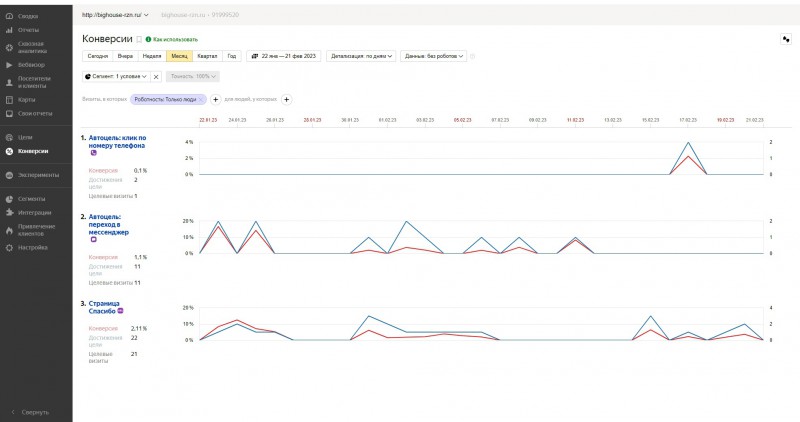Open Вебвизор session player section

tap(31, 65)
